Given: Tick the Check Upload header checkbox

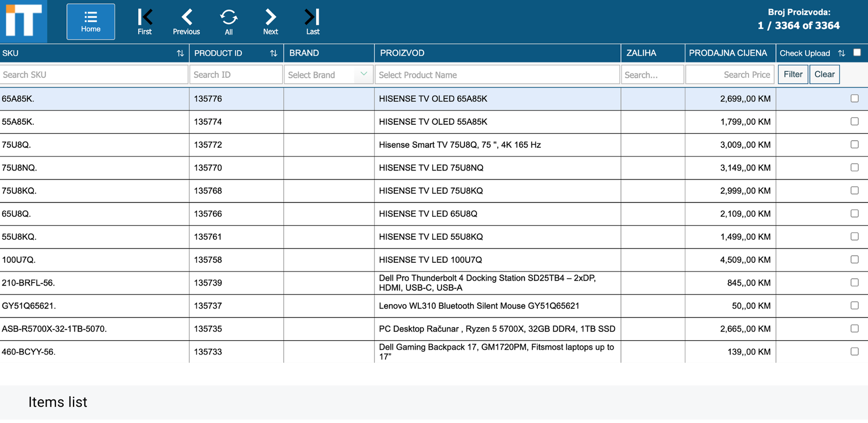Looking at the screenshot, I should (857, 52).
